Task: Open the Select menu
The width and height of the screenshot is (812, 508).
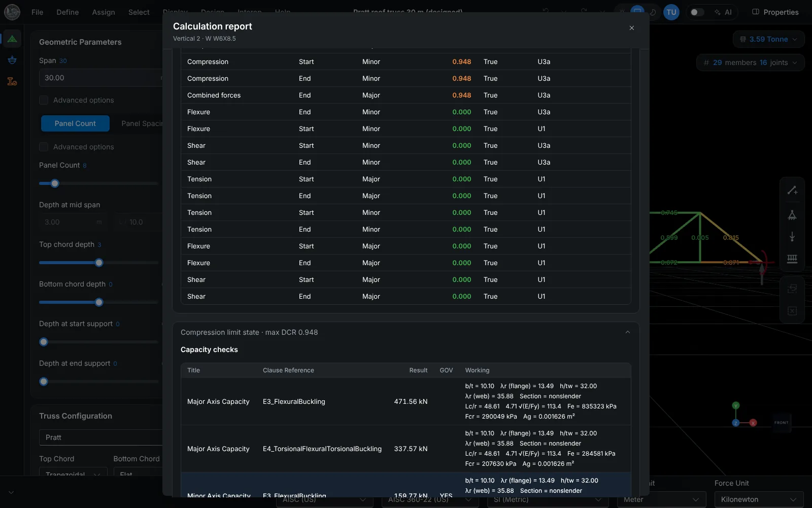Action: [x=139, y=12]
